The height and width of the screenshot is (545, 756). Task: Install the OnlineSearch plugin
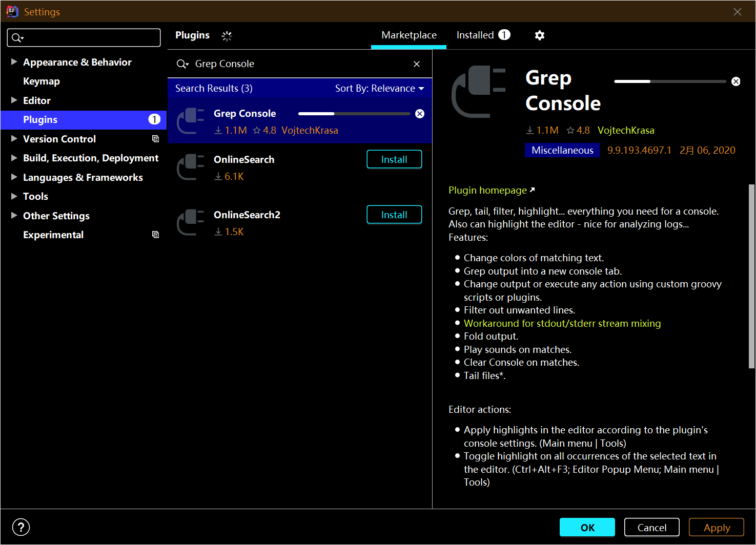394,159
